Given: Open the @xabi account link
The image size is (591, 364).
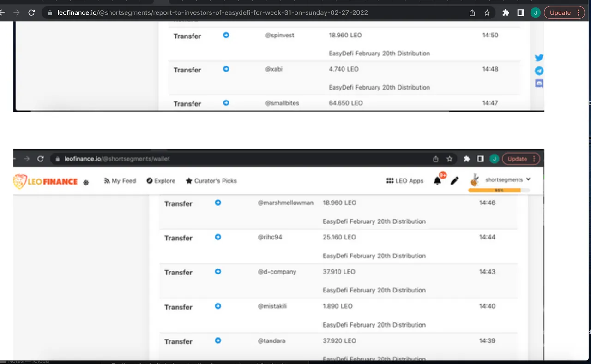Looking at the screenshot, I should (x=274, y=69).
